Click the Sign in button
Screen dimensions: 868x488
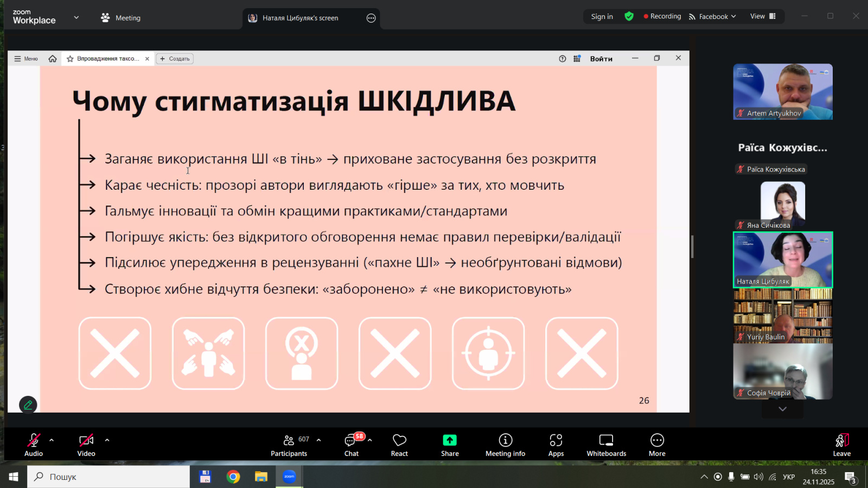[602, 17]
